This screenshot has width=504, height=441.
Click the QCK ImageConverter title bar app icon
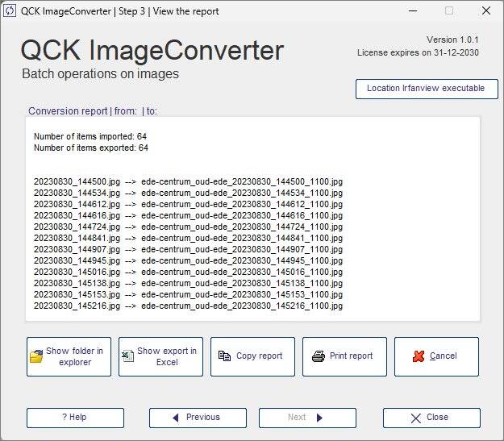[10, 11]
